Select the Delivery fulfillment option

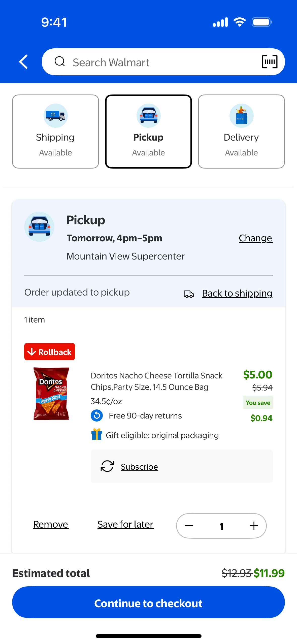(x=241, y=132)
